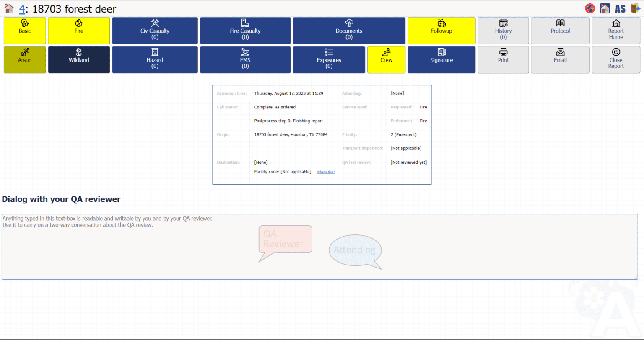The image size is (644, 340).
Task: Open the What's this? link
Action: click(x=325, y=172)
